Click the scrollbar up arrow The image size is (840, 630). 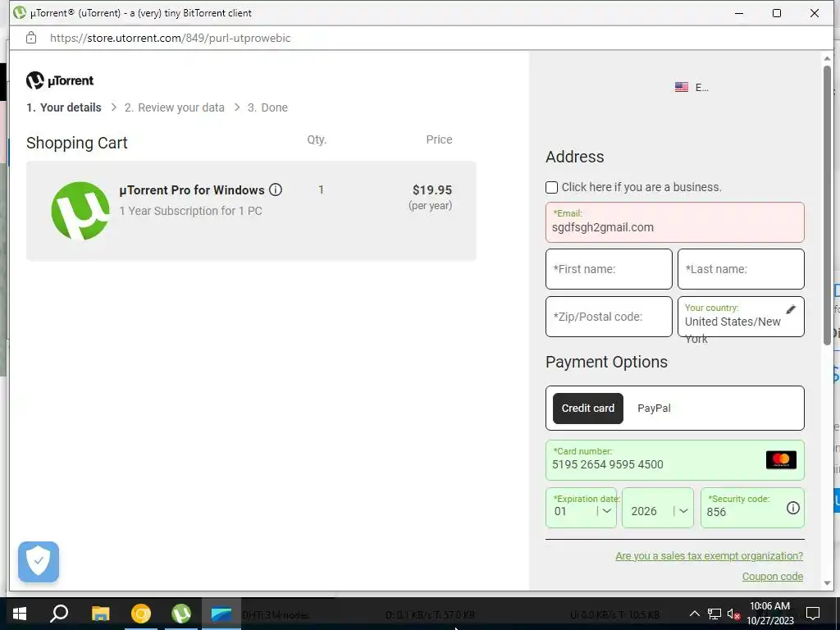tap(827, 58)
